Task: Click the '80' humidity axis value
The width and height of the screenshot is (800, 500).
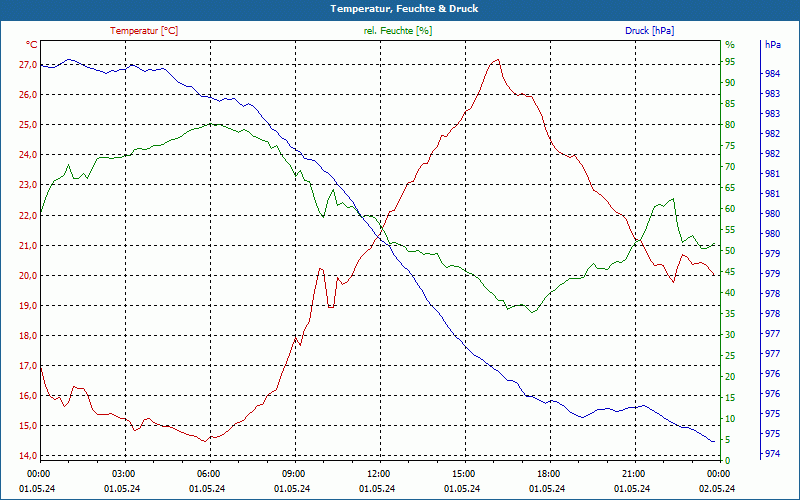Action: [x=730, y=125]
